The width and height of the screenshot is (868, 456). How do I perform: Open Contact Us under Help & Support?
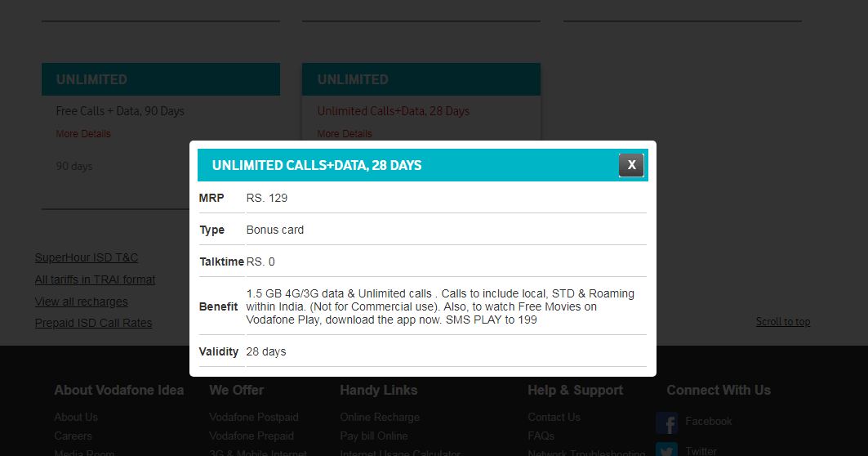coord(554,417)
